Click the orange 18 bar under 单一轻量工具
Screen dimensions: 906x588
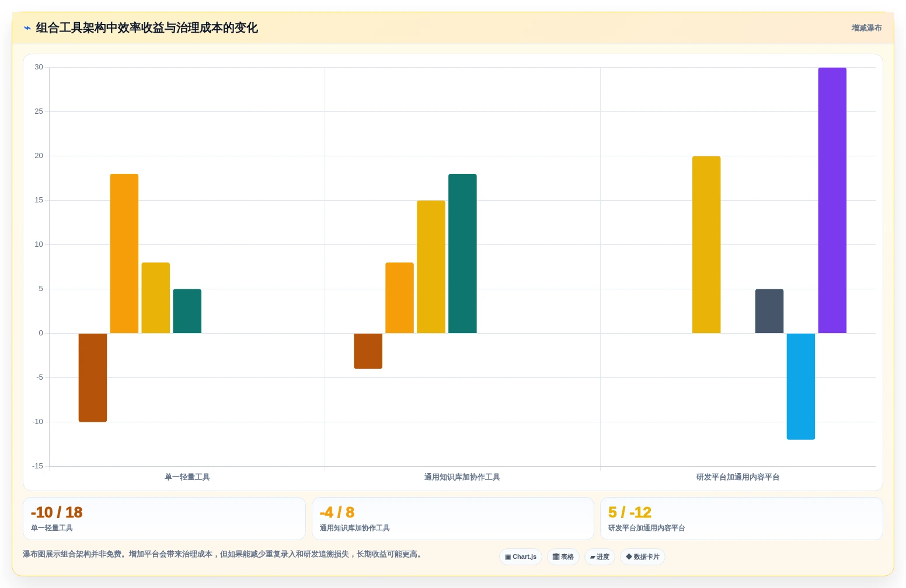click(x=124, y=253)
